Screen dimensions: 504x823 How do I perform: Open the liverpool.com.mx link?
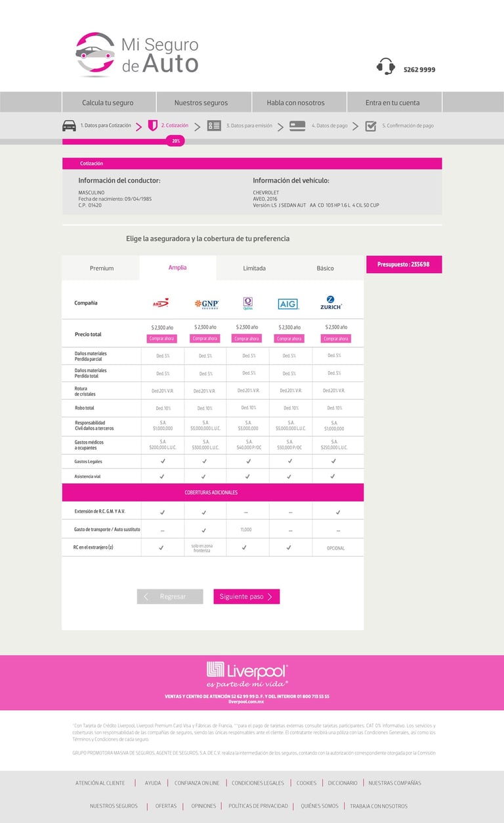[247, 702]
